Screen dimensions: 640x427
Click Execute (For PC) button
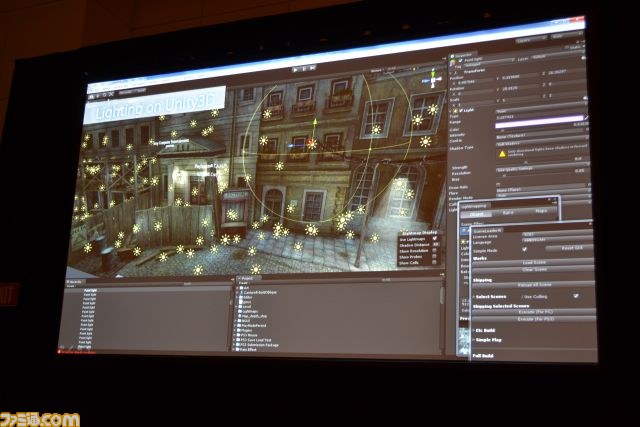pyautogui.click(x=533, y=312)
